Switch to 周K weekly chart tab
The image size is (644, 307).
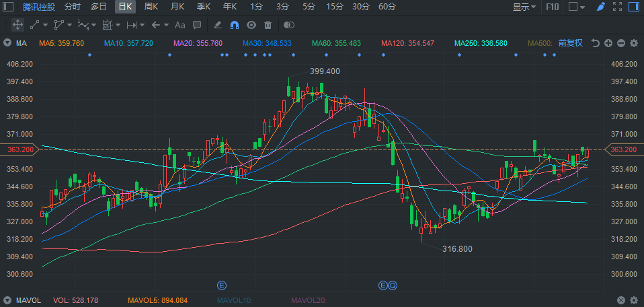coord(151,7)
